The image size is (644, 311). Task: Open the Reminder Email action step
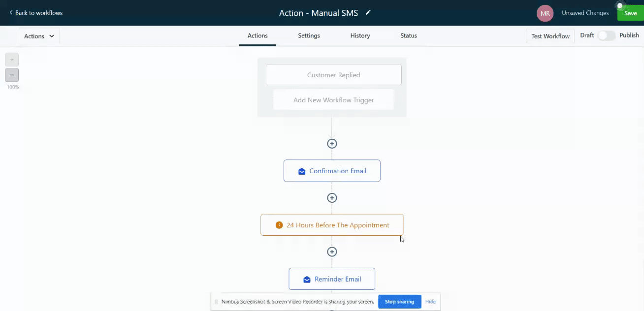tap(332, 279)
